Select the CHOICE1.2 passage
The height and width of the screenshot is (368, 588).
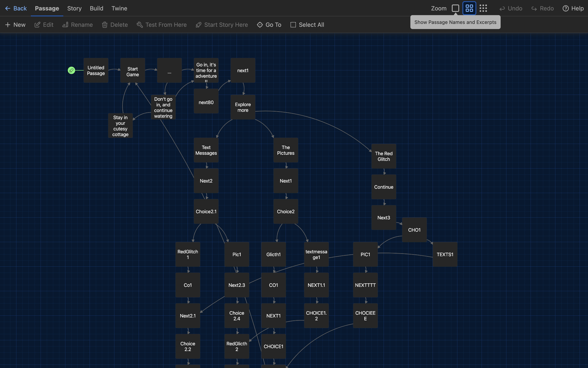[x=316, y=316]
